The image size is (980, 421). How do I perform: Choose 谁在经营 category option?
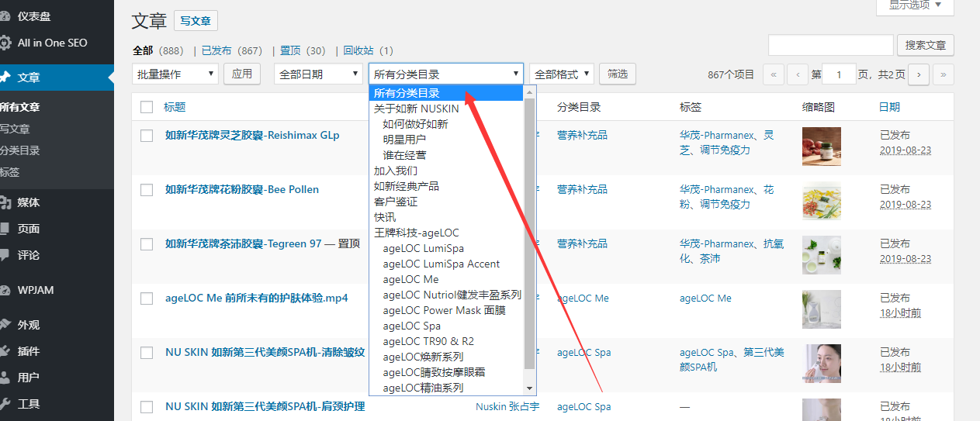coord(447,155)
